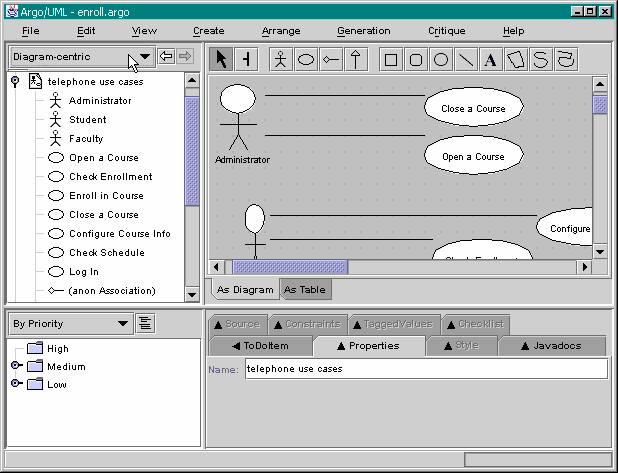This screenshot has height=473, width=618.
Task: Open the File menu
Action: tap(30, 31)
